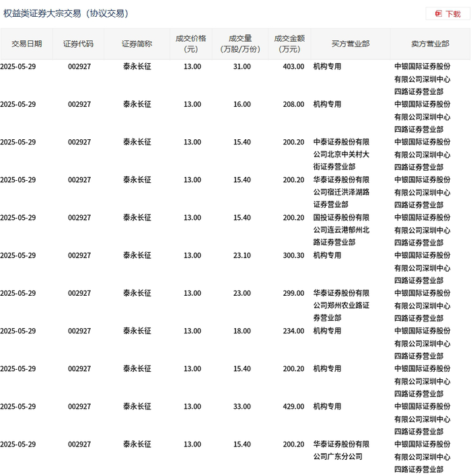471x476 pixels.
Task: Select the 208.00 transaction amount cell
Action: coord(293,104)
